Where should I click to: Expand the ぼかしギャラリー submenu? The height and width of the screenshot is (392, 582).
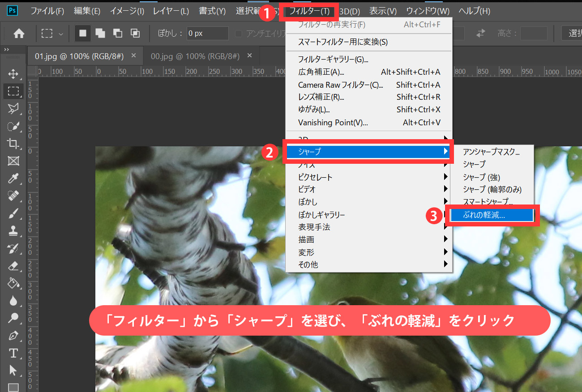pyautogui.click(x=369, y=215)
